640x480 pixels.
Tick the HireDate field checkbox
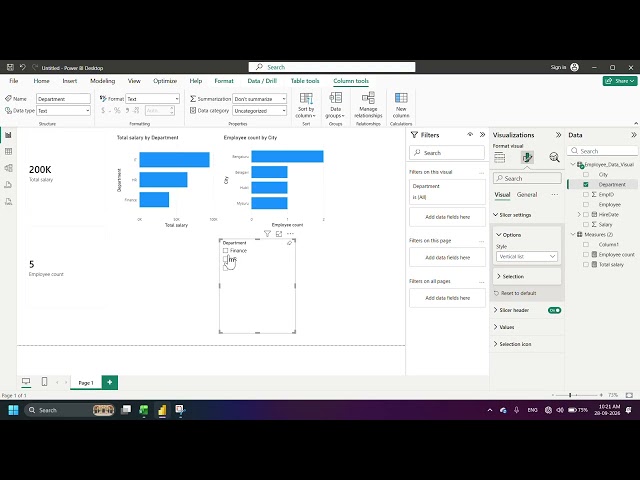[586, 215]
